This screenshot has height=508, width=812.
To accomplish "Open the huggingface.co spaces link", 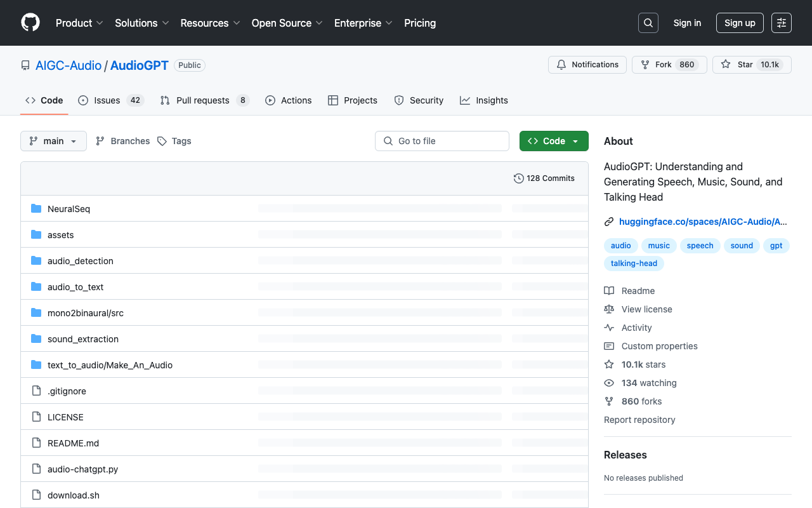I will [703, 222].
